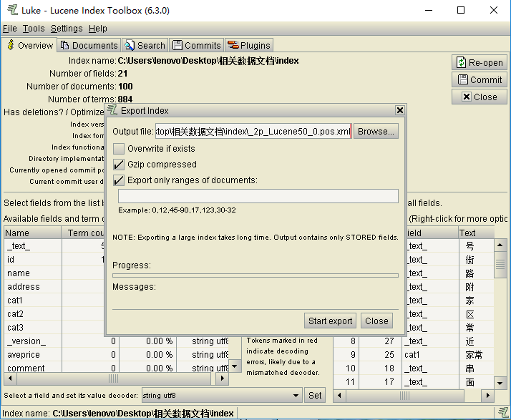The width and height of the screenshot is (511, 420).
Task: Switch to the Documents tab
Action: 89,45
